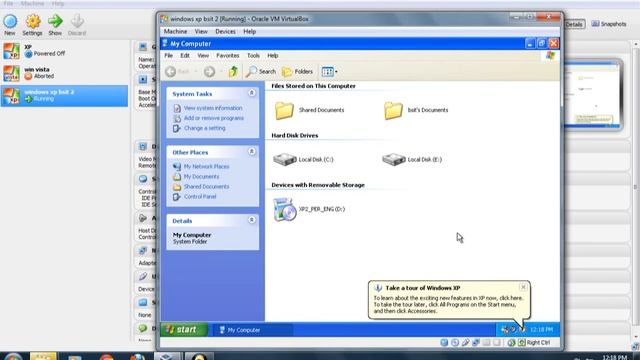Open the View menu of the VM window
The image size is (640, 360).
point(201,31)
